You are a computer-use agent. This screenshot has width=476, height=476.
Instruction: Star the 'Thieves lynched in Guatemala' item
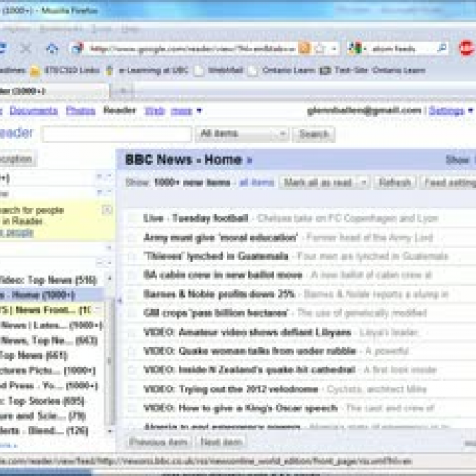click(x=131, y=256)
